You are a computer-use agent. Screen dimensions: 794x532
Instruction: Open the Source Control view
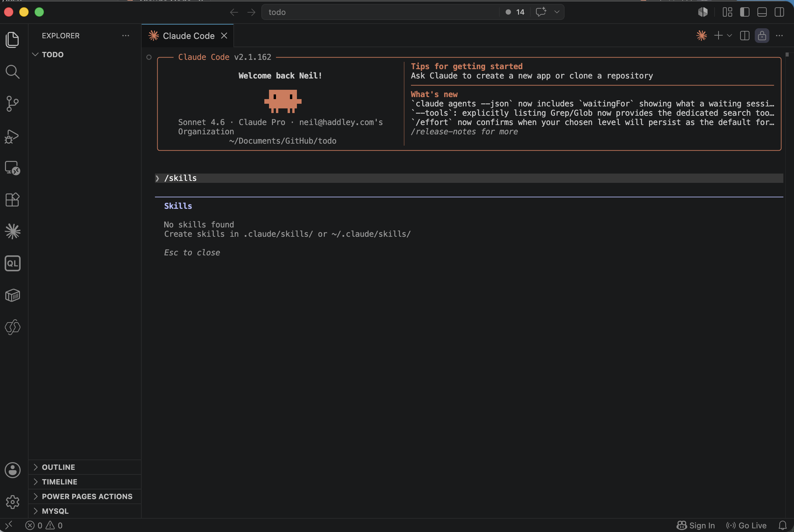(13, 103)
